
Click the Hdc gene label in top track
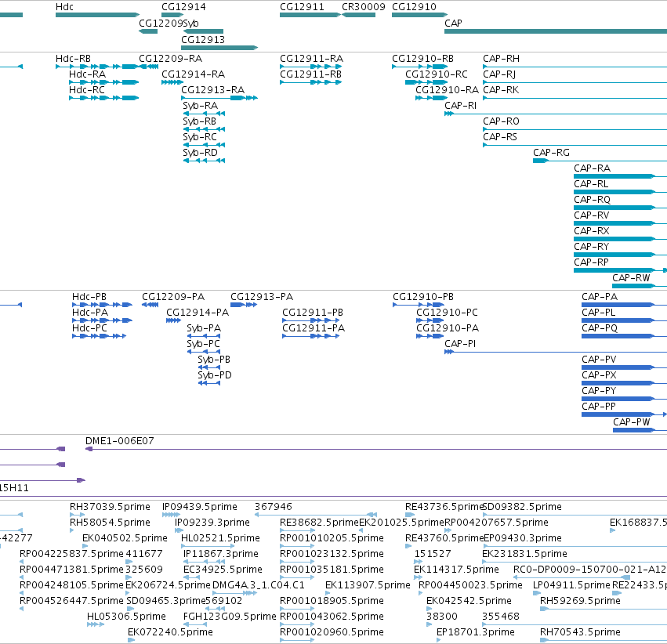(64, 7)
